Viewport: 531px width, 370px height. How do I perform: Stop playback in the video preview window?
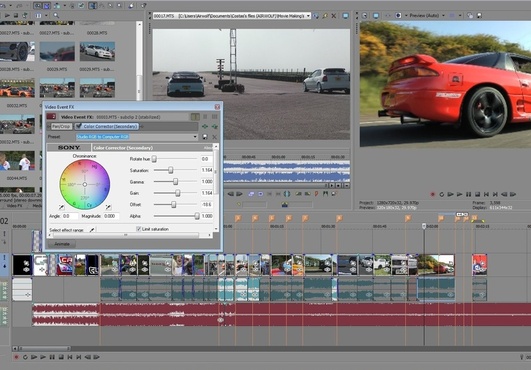pyautogui.click(x=477, y=194)
